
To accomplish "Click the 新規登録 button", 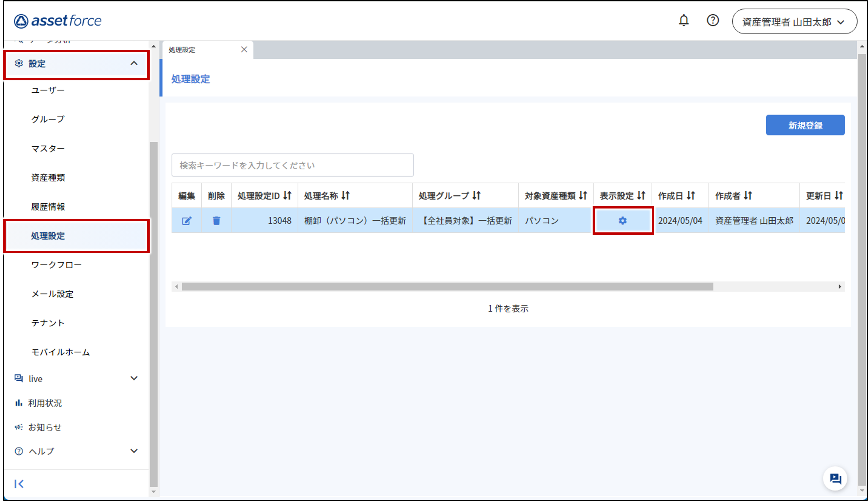I will point(805,125).
